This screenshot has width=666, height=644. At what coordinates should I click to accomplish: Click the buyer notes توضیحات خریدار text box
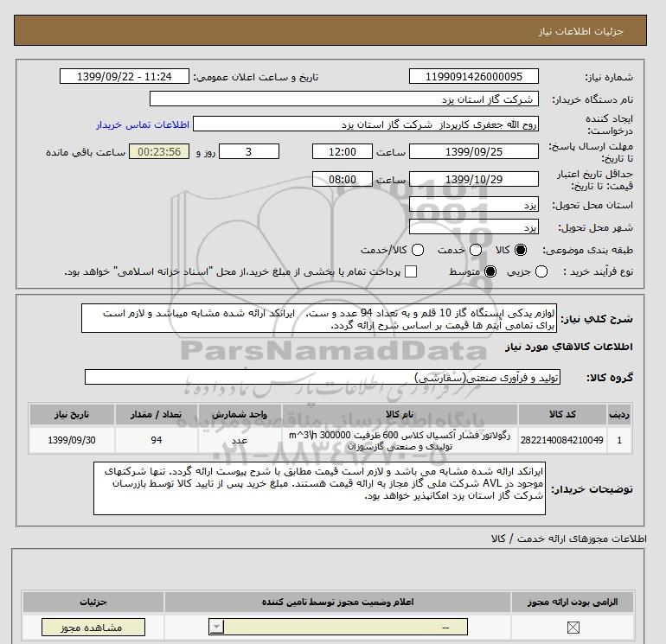pyautogui.click(x=319, y=488)
